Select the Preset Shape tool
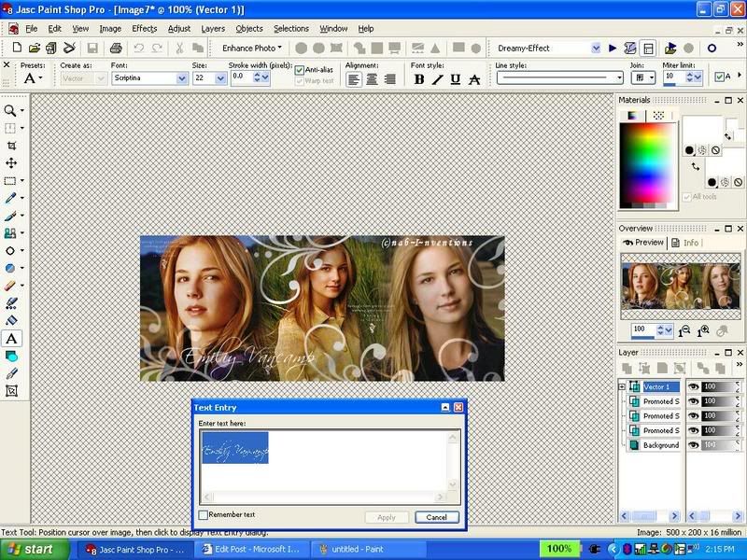 coord(11,357)
